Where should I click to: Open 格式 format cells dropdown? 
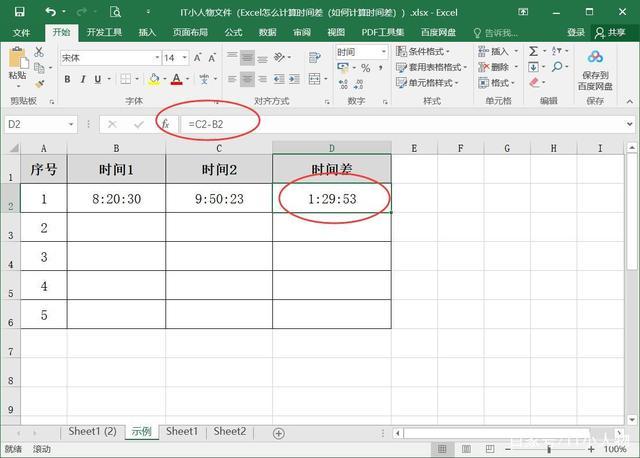(x=496, y=83)
